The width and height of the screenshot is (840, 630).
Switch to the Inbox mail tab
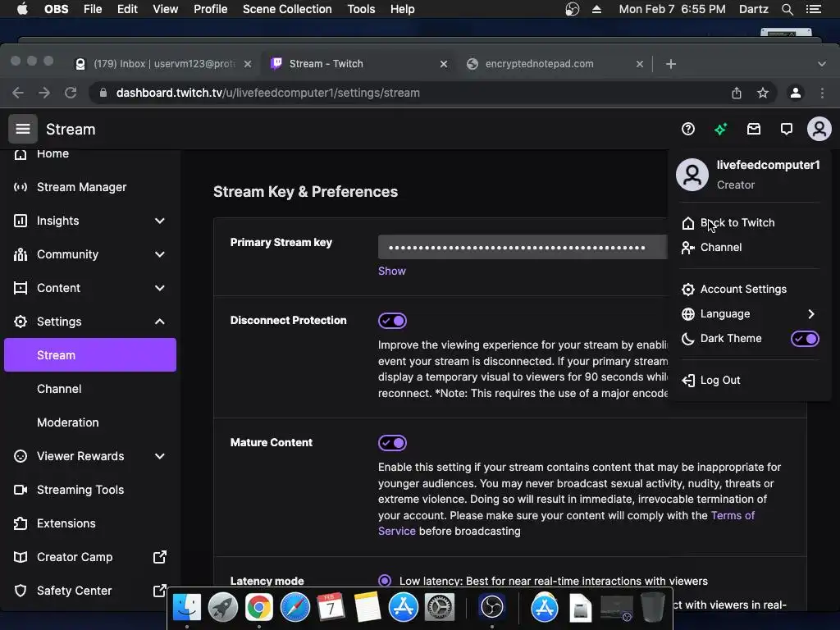tap(163, 64)
